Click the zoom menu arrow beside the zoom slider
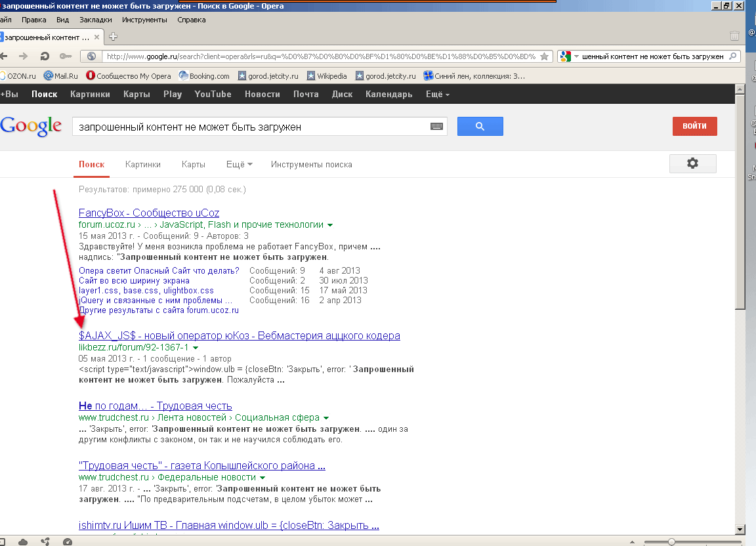 632,541
